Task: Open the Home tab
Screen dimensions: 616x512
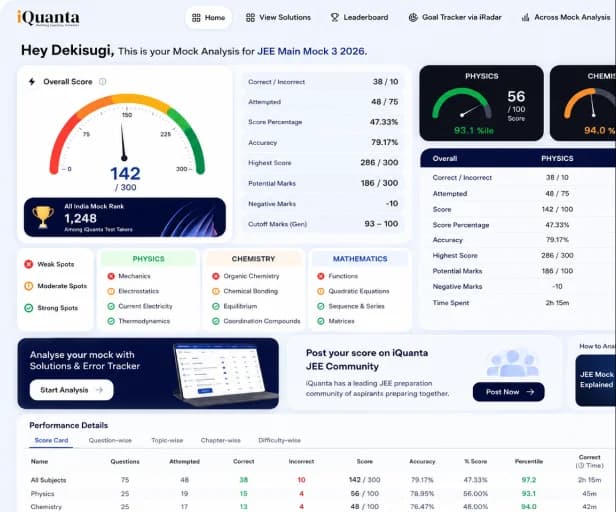Action: click(208, 18)
